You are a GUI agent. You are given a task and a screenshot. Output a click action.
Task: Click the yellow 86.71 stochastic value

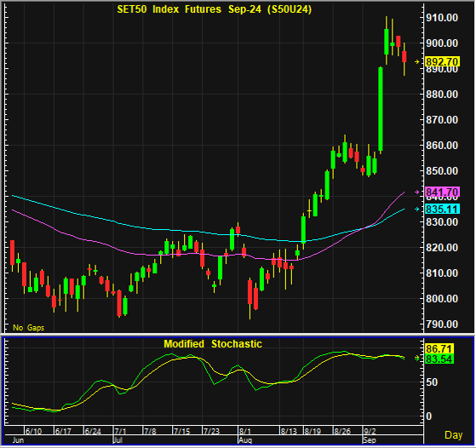[439, 348]
